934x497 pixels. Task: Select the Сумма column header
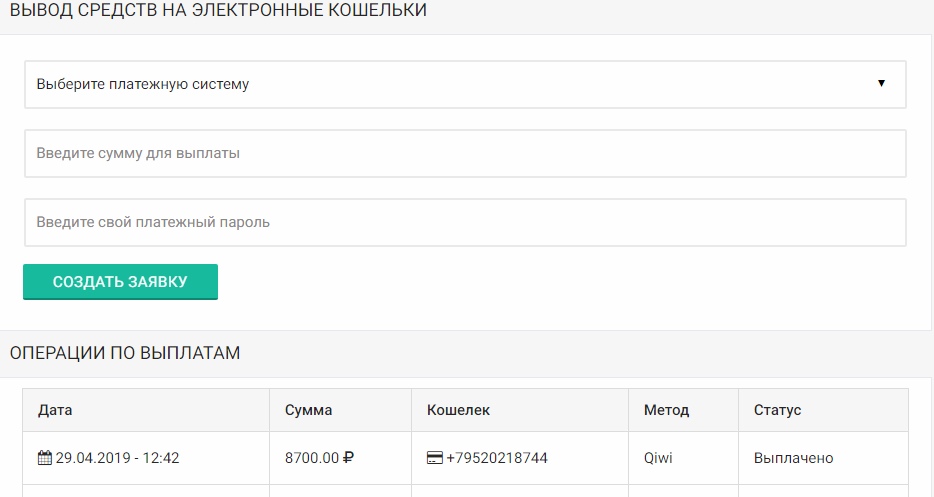tap(308, 410)
